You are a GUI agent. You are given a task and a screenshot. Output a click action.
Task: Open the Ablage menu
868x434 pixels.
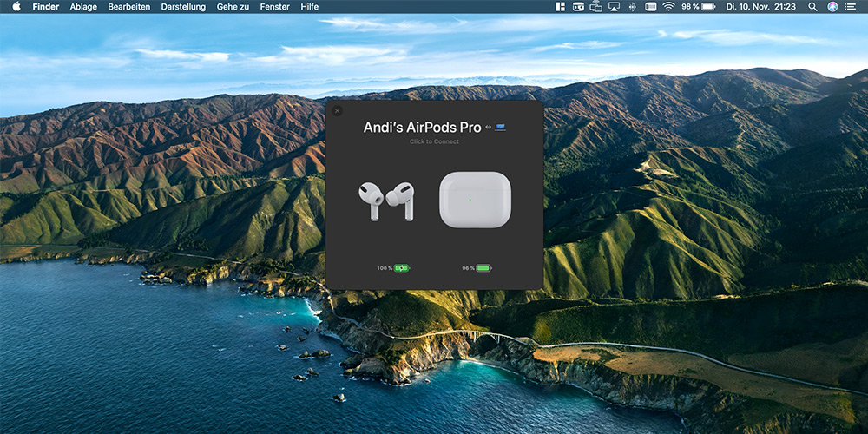(83, 7)
